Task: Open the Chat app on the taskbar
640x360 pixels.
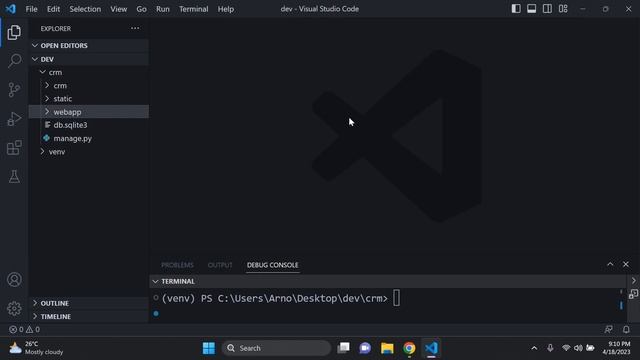Action: pos(365,348)
